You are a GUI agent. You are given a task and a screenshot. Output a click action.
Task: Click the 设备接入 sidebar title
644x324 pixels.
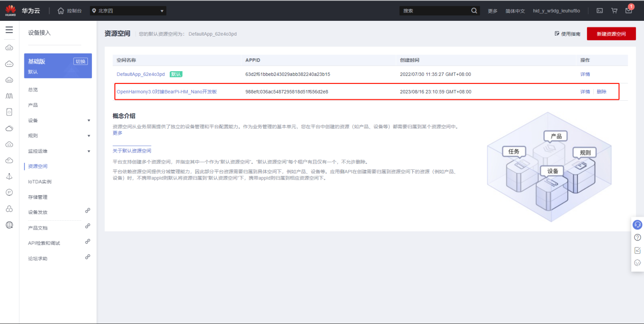[x=39, y=33]
